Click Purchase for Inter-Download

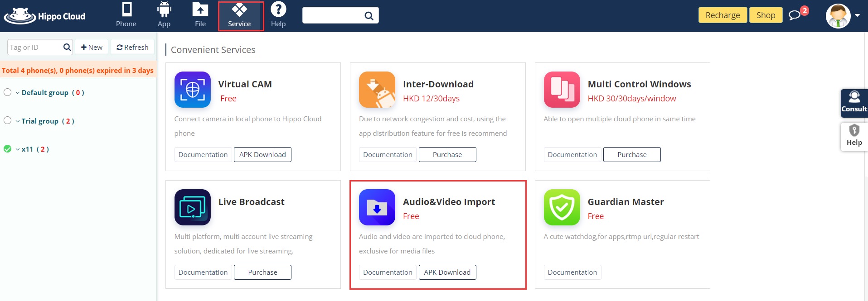(x=447, y=154)
